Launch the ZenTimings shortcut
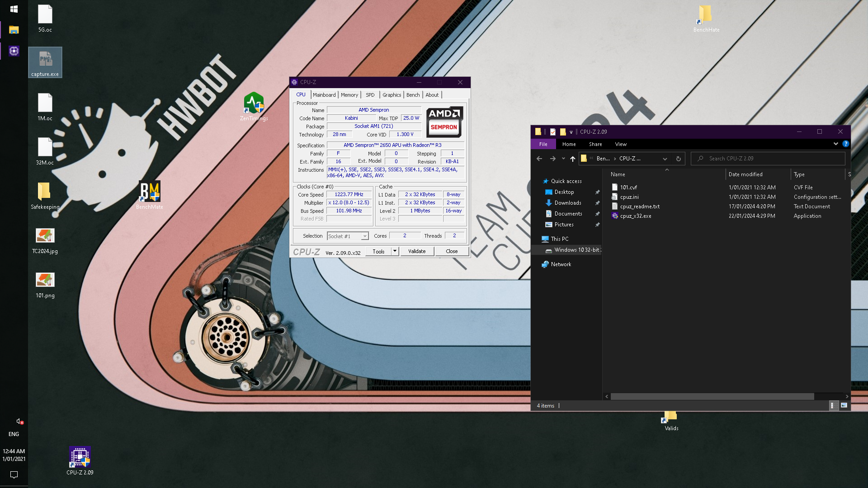Image resolution: width=868 pixels, height=488 pixels. (x=254, y=107)
